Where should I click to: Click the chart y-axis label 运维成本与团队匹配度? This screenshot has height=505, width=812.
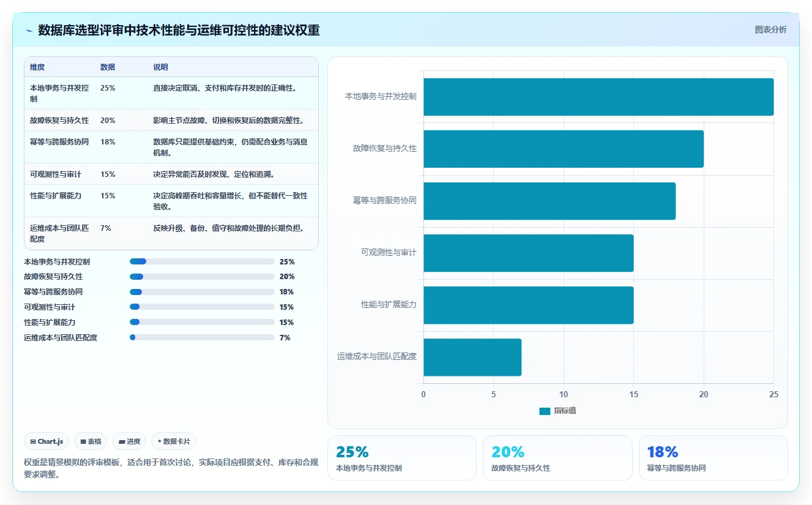point(377,357)
